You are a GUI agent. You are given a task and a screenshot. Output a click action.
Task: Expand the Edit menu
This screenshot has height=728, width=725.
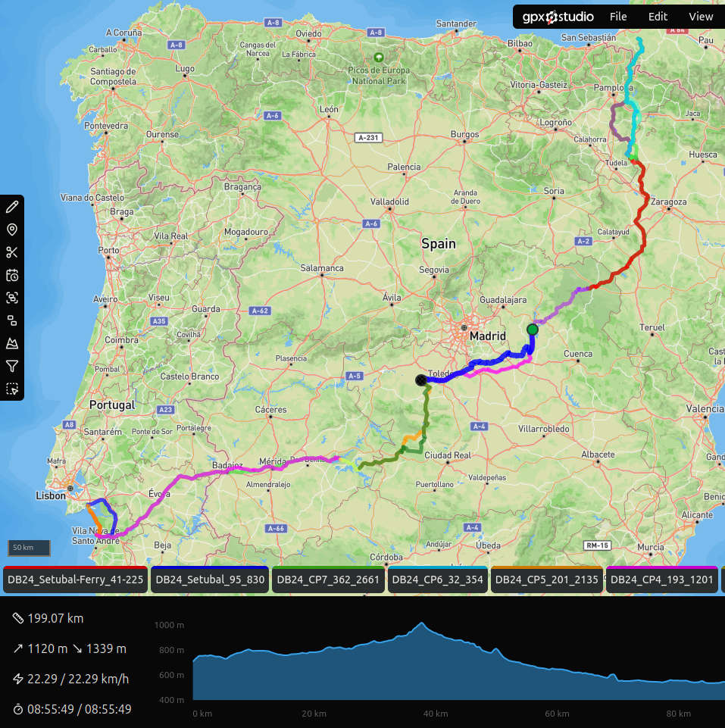[x=658, y=17]
